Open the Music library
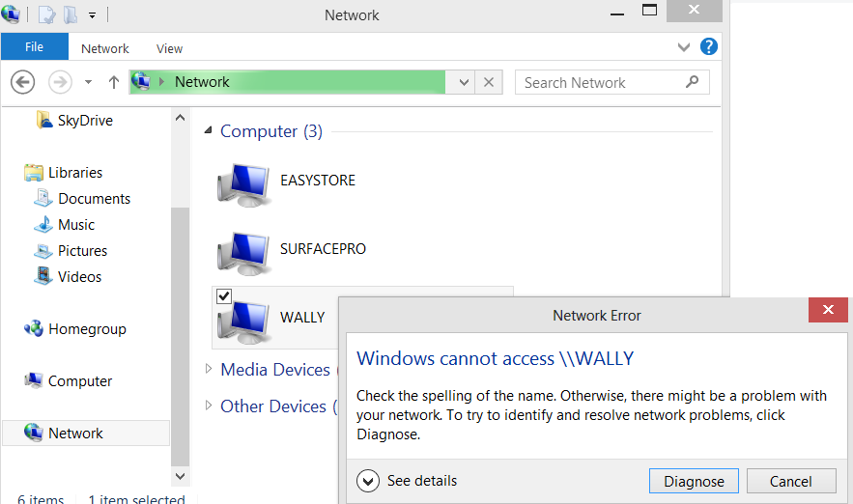The image size is (853, 504). (x=75, y=225)
